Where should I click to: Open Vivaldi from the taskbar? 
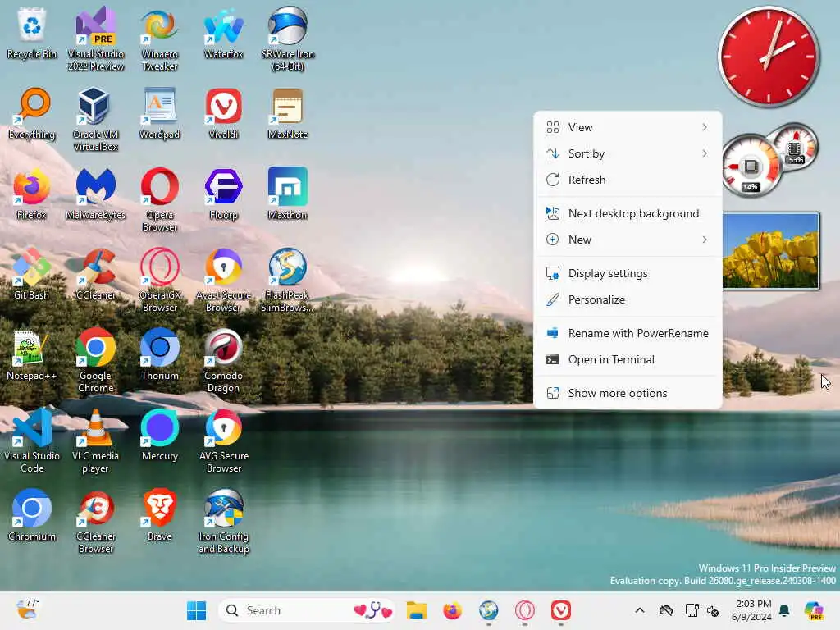point(561,610)
